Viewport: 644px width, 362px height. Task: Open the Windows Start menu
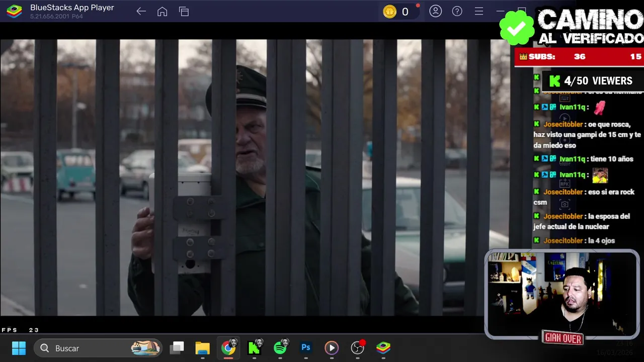[19, 348]
